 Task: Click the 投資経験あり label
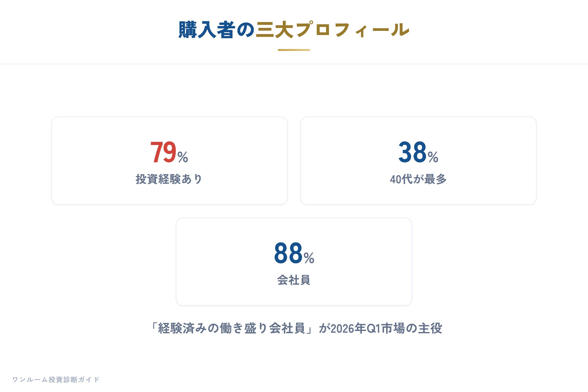click(x=169, y=179)
